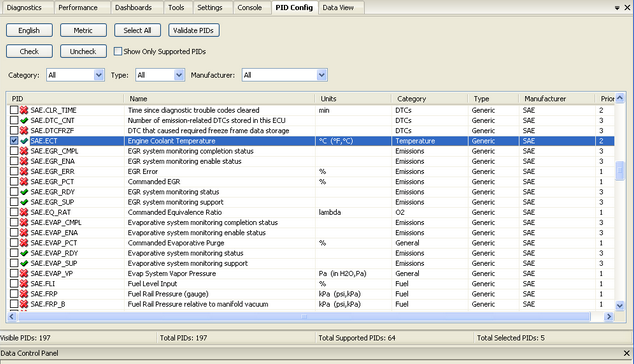Tick the SAE.DTC_CNT checkbox

(x=14, y=121)
